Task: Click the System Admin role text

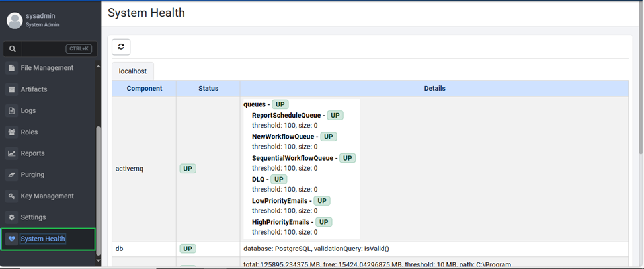Action: pyautogui.click(x=42, y=24)
